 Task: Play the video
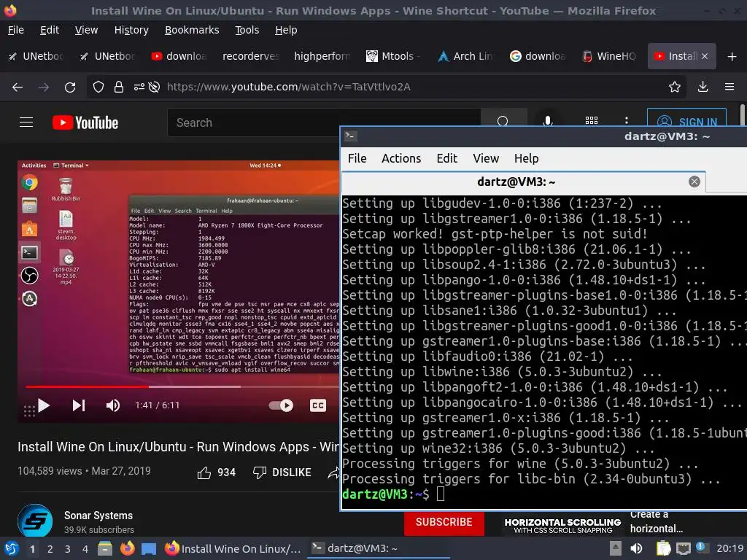pyautogui.click(x=44, y=405)
